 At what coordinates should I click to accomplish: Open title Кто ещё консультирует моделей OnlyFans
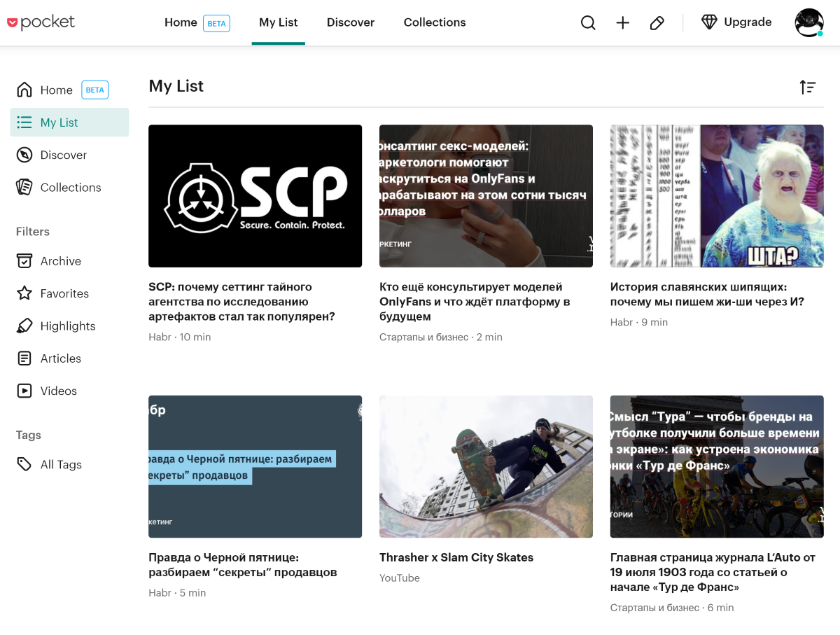click(475, 302)
